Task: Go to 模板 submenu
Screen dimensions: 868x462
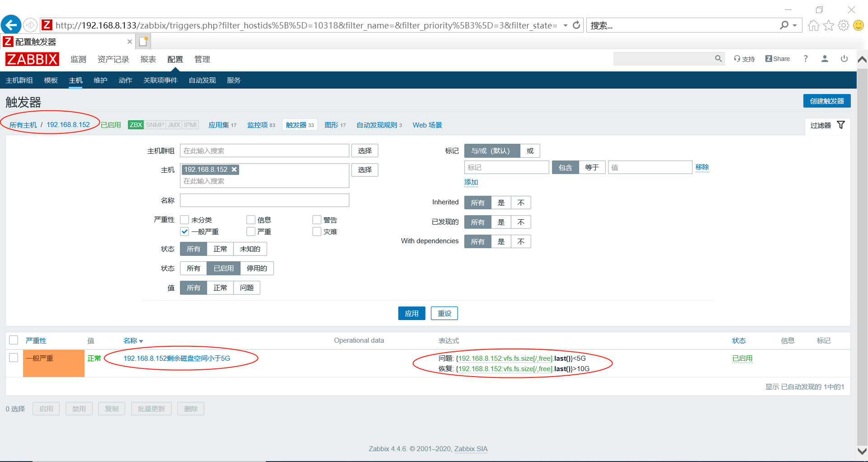Action: (51, 80)
